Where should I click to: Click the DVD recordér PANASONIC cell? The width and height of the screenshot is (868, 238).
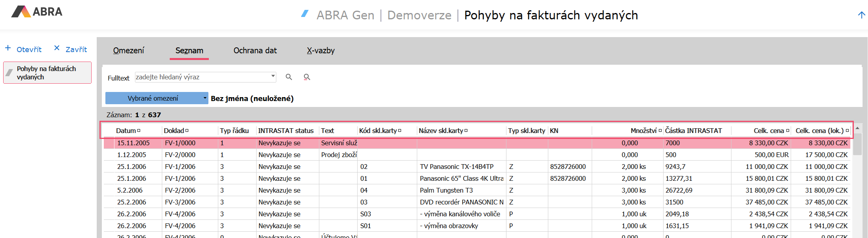[461, 202]
